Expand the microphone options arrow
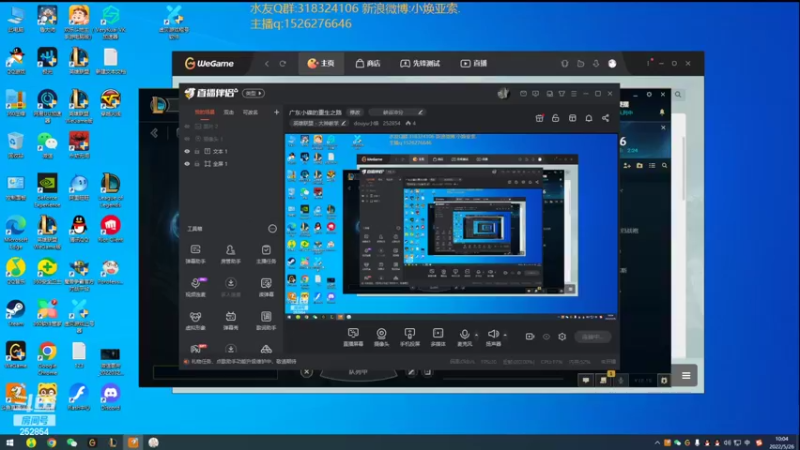Screen dimensions: 800x450 point(477,335)
